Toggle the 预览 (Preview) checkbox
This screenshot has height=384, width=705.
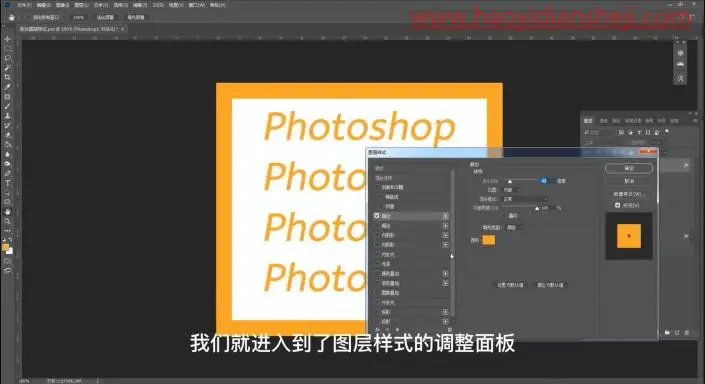617,205
